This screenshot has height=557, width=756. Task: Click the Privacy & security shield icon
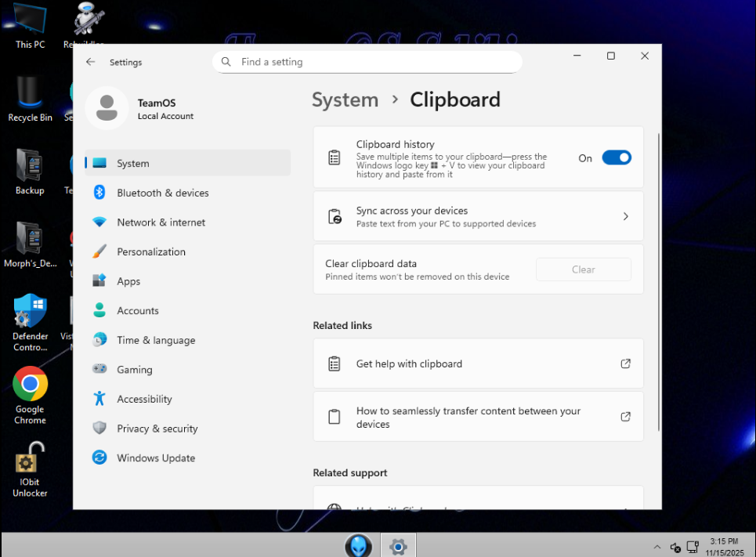tap(99, 429)
